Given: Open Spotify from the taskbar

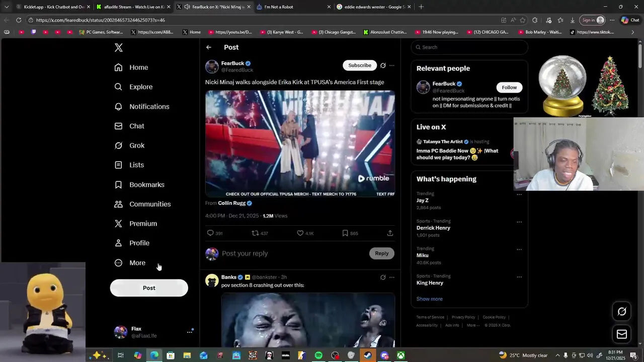Looking at the screenshot, I should (318, 355).
